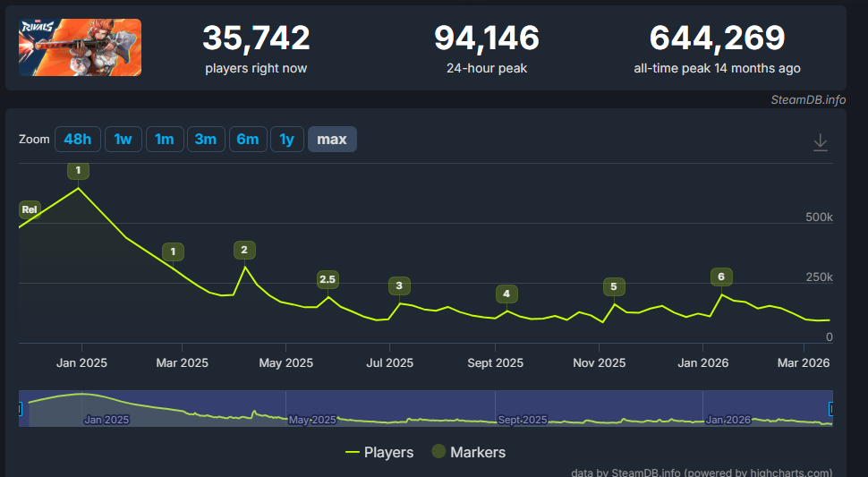Click the SteamDB.info credit text

[808, 99]
